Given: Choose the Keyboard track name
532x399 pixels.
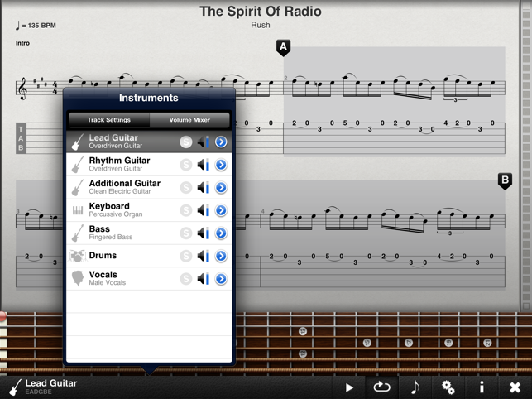Looking at the screenshot, I should click(x=109, y=206).
